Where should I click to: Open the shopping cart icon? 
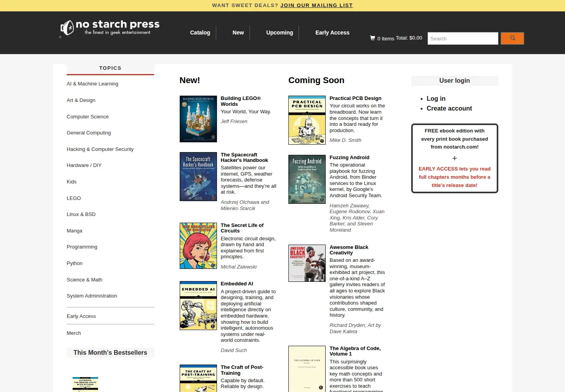point(372,38)
